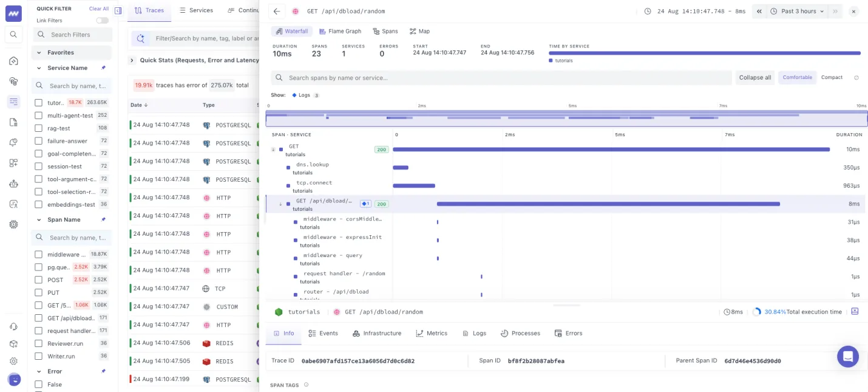Toggle the Logs show filter
Screen dimensions: 868x392
point(305,95)
